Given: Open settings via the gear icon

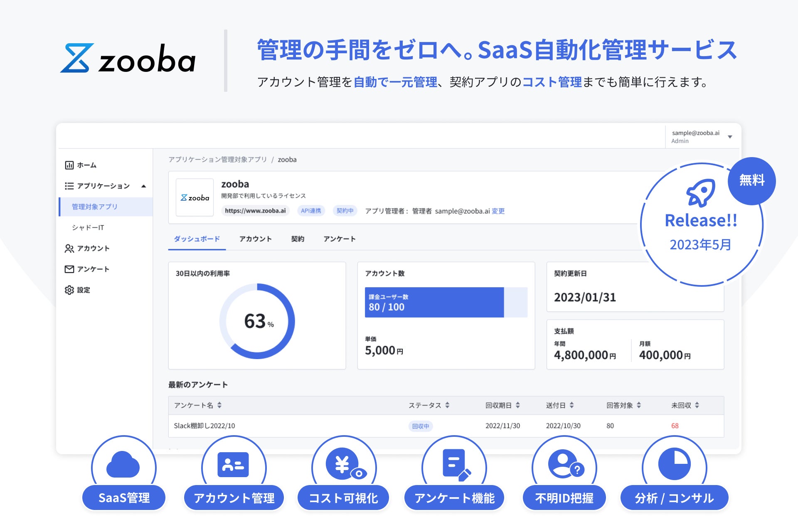Looking at the screenshot, I should [69, 290].
